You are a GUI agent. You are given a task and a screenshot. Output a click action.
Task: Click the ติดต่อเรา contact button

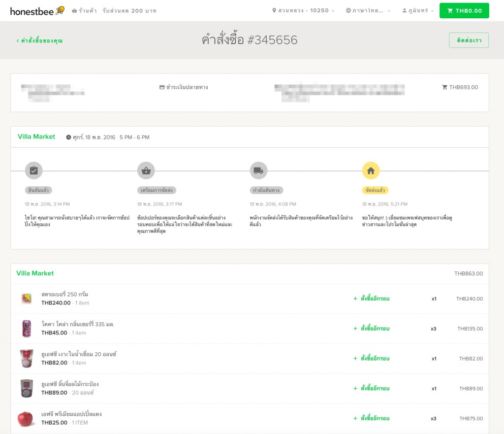[469, 40]
